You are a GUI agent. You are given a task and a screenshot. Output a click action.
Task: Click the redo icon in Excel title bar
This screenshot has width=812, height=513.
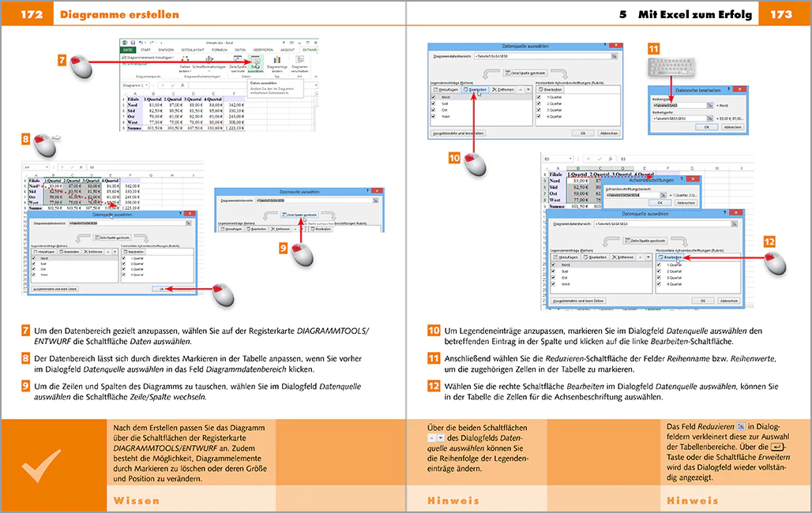(x=152, y=43)
